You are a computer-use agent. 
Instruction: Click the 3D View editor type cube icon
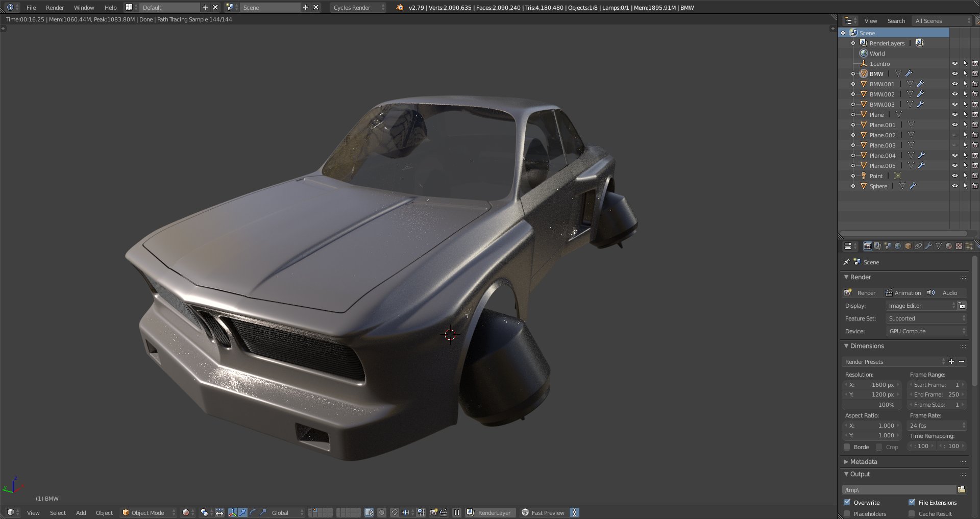pyautogui.click(x=10, y=512)
